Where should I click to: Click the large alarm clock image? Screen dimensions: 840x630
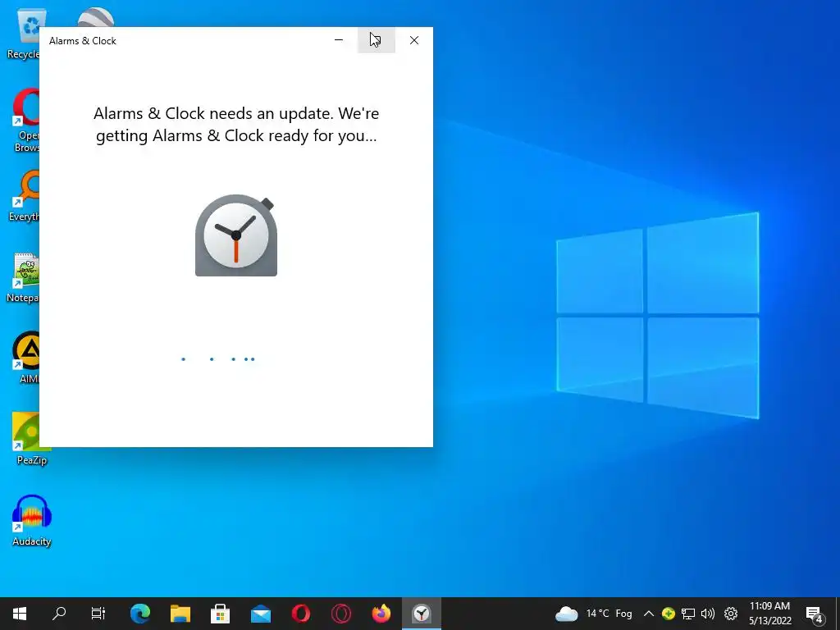pyautogui.click(x=236, y=235)
